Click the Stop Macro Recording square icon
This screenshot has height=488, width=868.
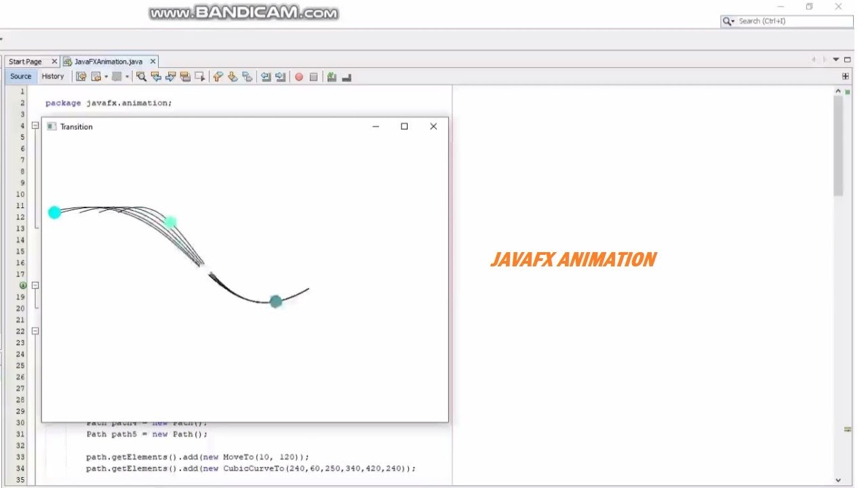[313, 77]
